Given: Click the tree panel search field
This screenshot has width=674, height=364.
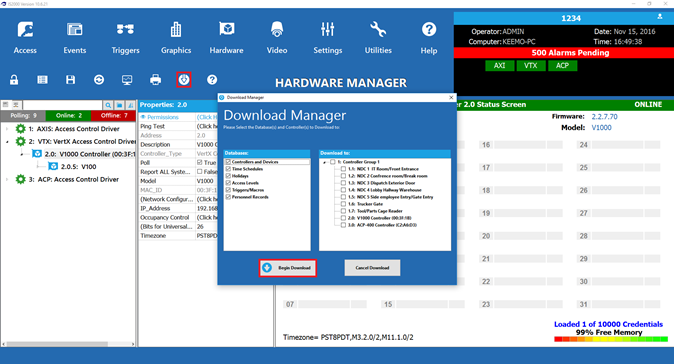Looking at the screenshot, I should [x=62, y=105].
